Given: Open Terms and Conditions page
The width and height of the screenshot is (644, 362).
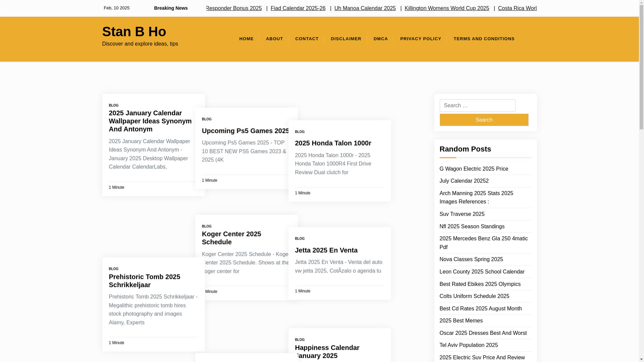Looking at the screenshot, I should (x=484, y=39).
